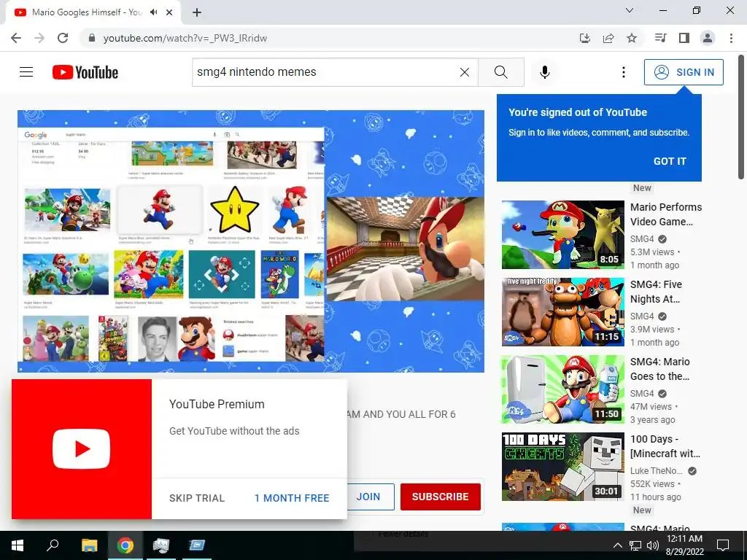
Task: Open File Explorer from taskbar
Action: click(x=89, y=545)
